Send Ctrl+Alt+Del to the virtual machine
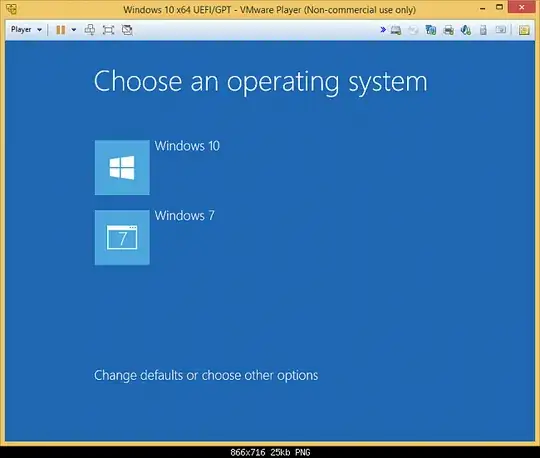This screenshot has width=540, height=458. [90, 30]
